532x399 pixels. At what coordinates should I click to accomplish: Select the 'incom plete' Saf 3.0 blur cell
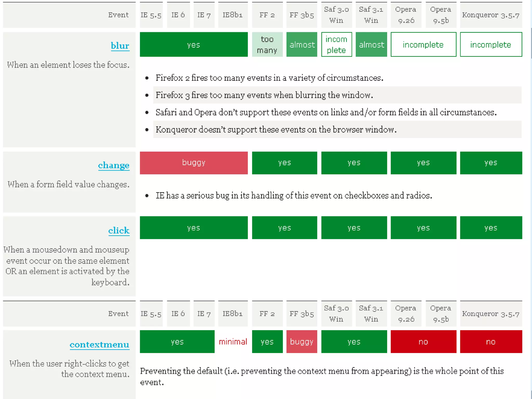[336, 45]
